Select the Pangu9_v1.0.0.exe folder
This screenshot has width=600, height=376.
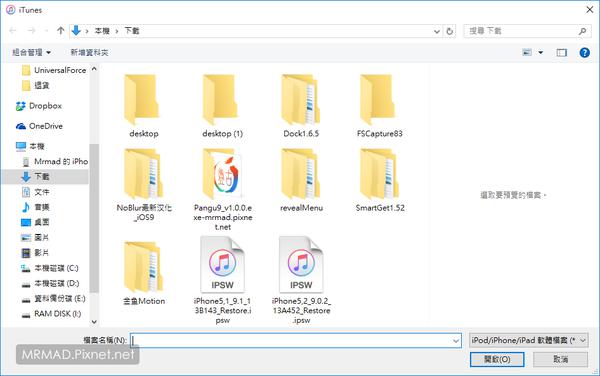pyautogui.click(x=223, y=190)
